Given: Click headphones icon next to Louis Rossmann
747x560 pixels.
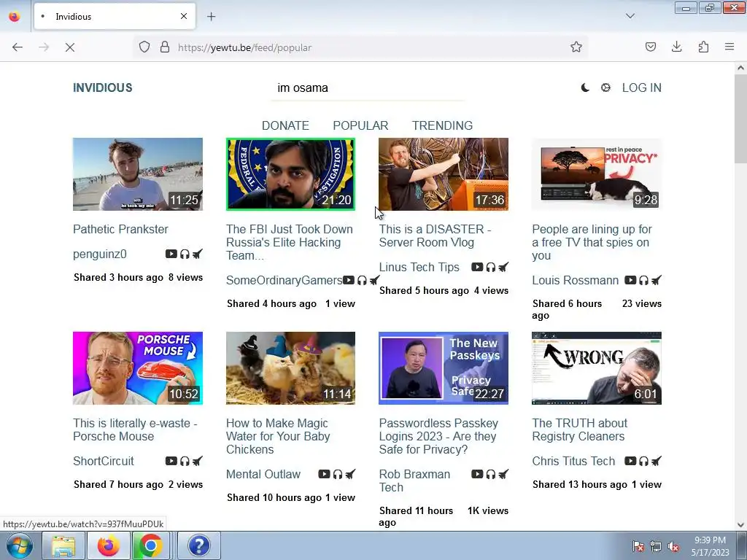Looking at the screenshot, I should point(643,280).
